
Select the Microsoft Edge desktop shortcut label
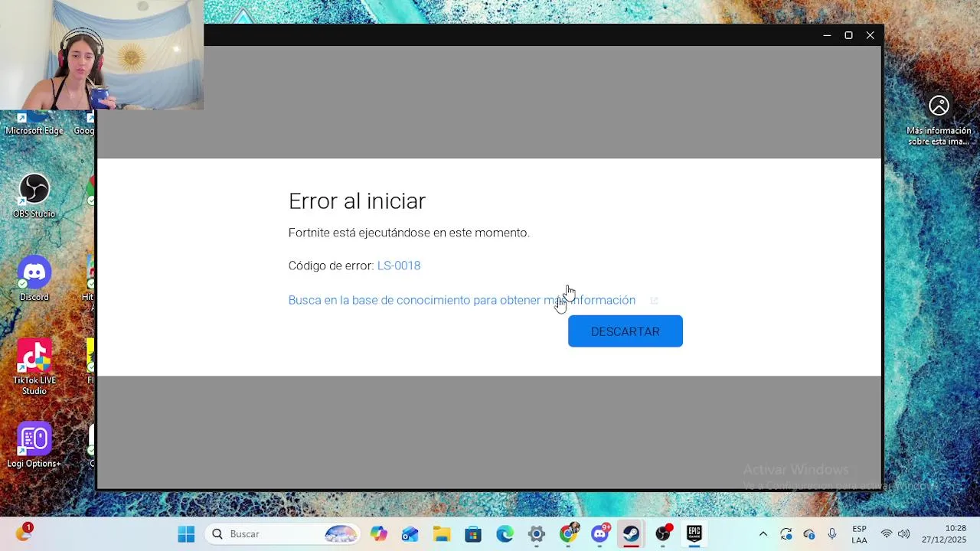point(34,131)
